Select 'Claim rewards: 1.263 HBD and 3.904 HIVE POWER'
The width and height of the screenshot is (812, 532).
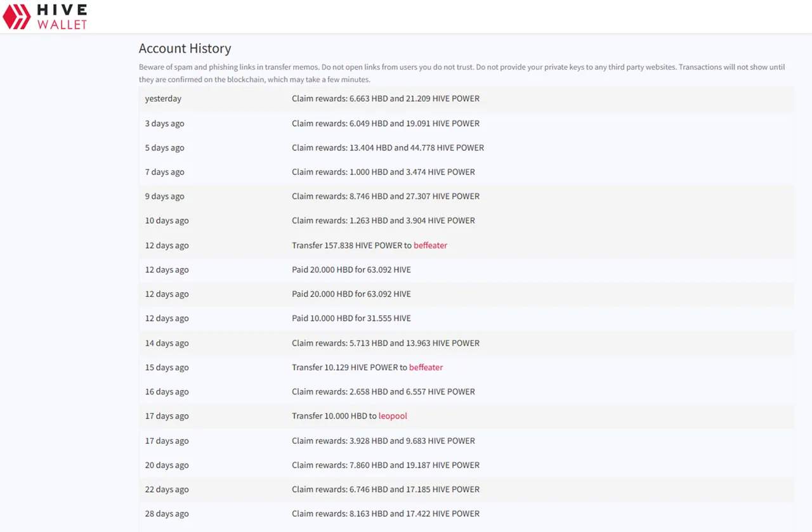pos(383,221)
